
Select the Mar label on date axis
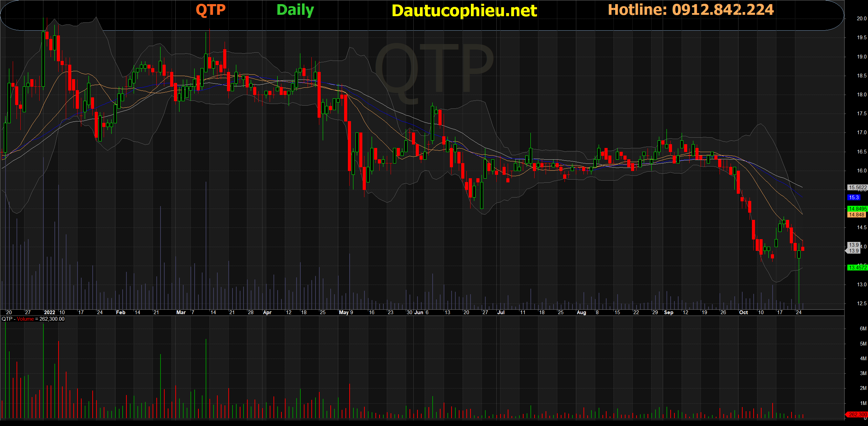pos(181,312)
